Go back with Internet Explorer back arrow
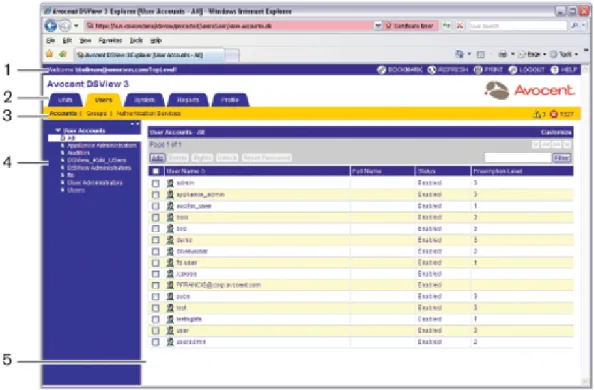This screenshot has height=390, width=594. click(x=50, y=25)
